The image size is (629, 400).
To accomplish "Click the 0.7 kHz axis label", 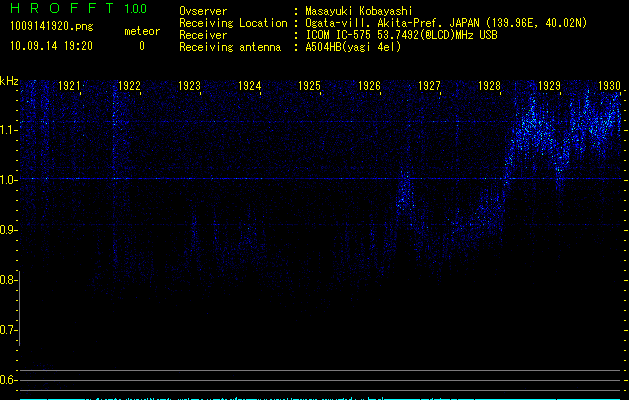I will [8, 330].
